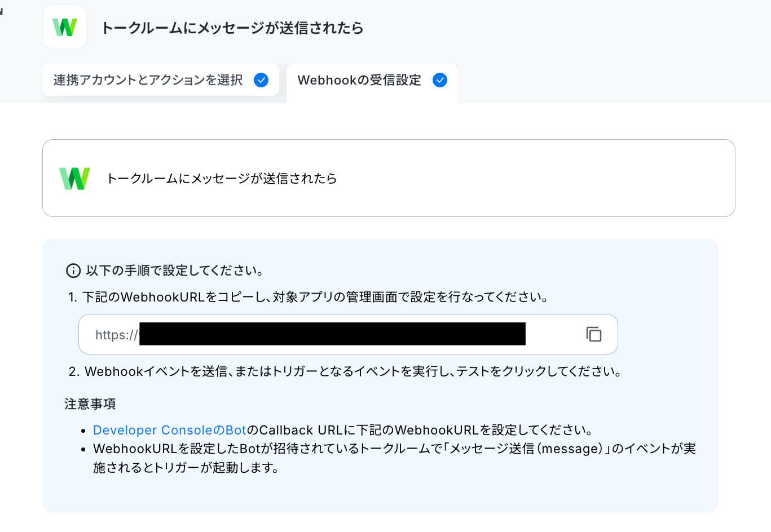The width and height of the screenshot is (771, 532).
Task: Click inside the Webhook URL field
Action: (348, 334)
